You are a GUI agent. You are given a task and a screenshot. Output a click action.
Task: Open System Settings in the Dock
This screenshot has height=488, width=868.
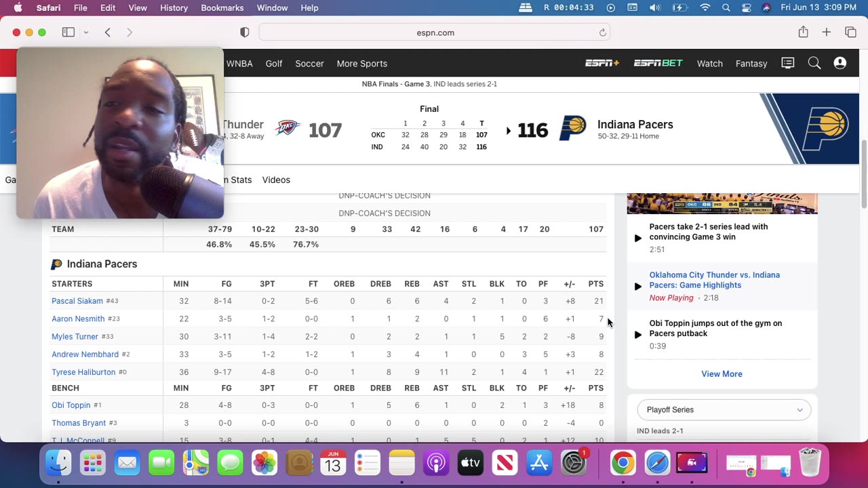(574, 463)
